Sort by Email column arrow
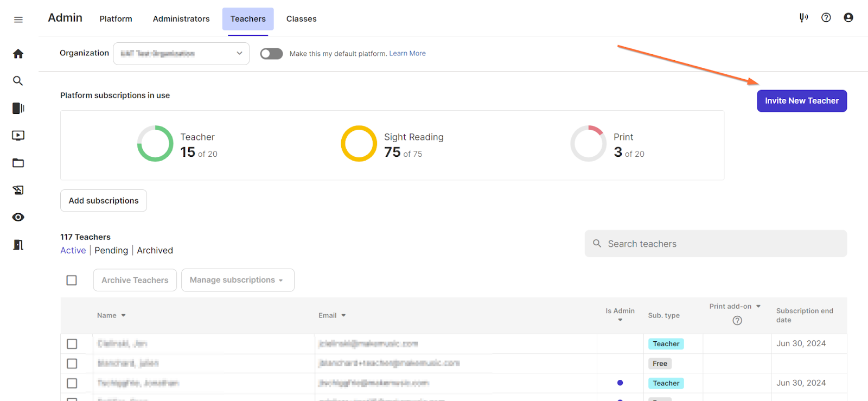Viewport: 868px width, 401px height. pyautogui.click(x=343, y=315)
